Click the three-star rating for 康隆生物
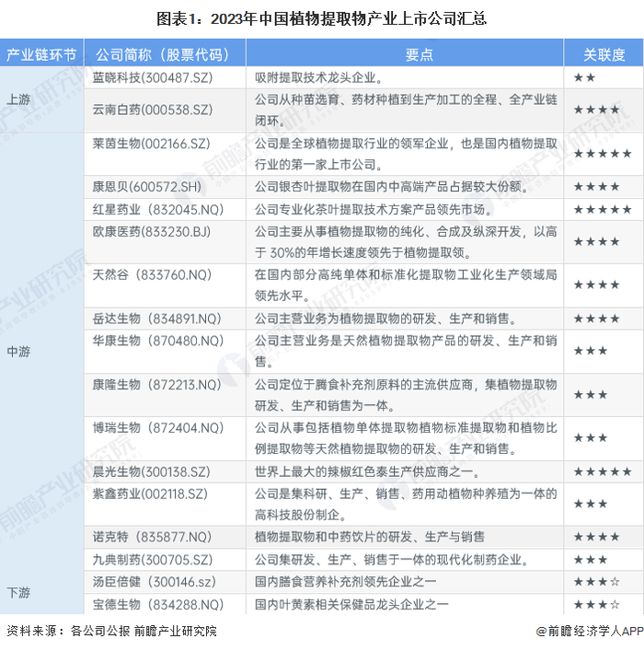This screenshot has height=650, width=644. [x=591, y=395]
